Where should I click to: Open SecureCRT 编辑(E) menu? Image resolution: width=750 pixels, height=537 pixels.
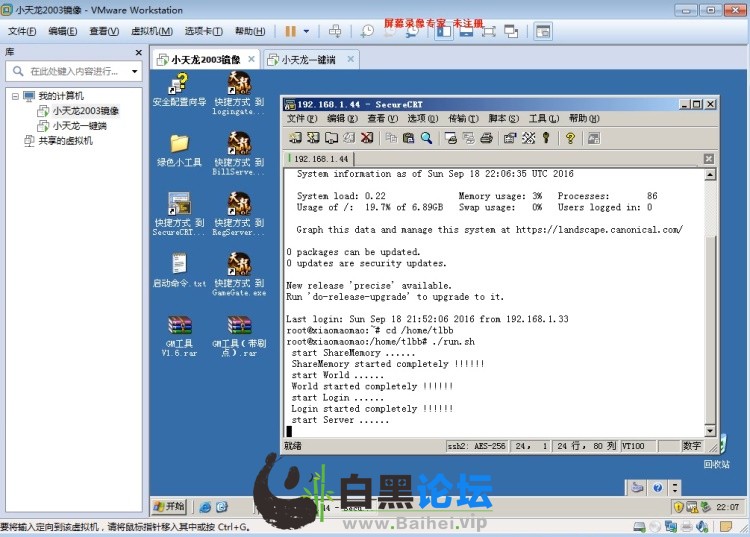coord(342,118)
